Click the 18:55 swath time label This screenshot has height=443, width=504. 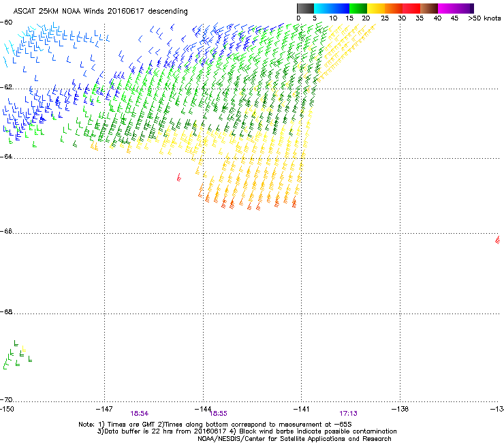click(x=219, y=414)
